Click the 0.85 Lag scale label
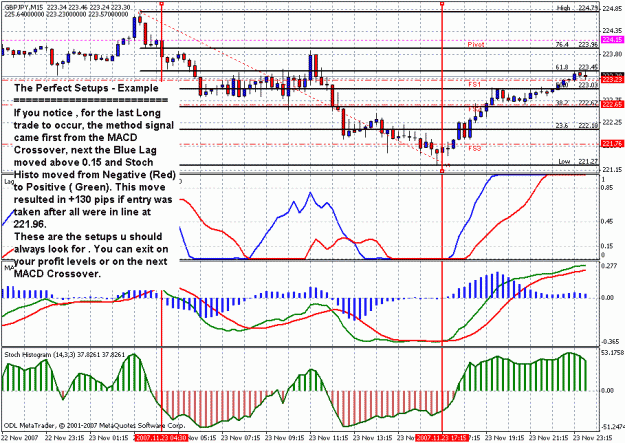The height and width of the screenshot is (443, 625). coord(607,187)
